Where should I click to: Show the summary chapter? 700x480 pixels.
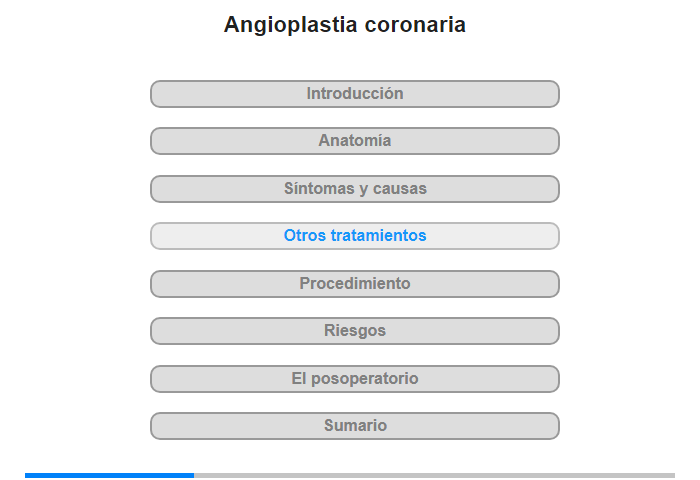[x=355, y=426]
